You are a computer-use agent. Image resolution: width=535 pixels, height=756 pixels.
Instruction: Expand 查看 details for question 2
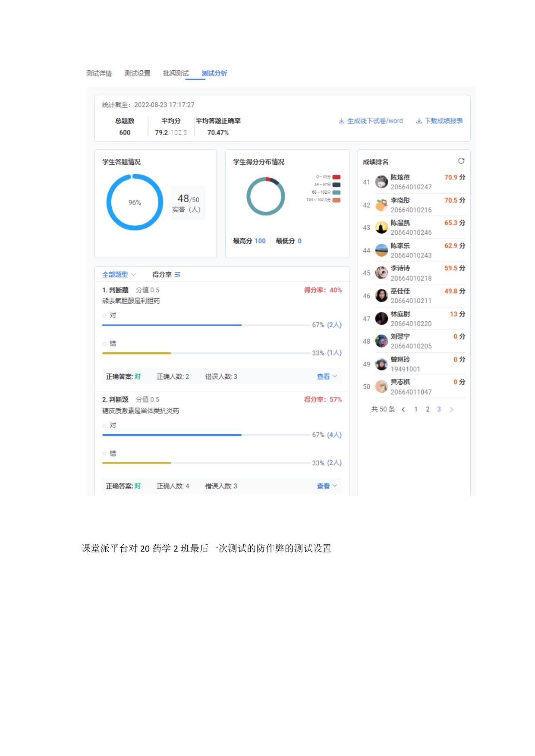[x=327, y=486]
